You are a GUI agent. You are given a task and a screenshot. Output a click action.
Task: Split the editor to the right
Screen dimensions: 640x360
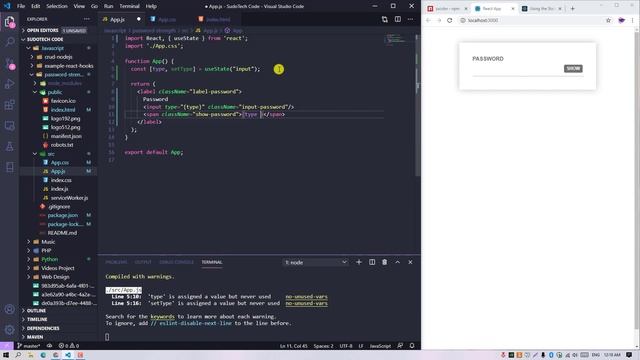coord(398,19)
